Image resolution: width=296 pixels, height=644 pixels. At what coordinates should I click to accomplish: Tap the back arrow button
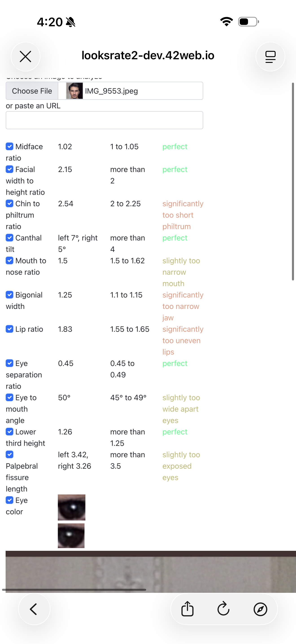coord(34,609)
